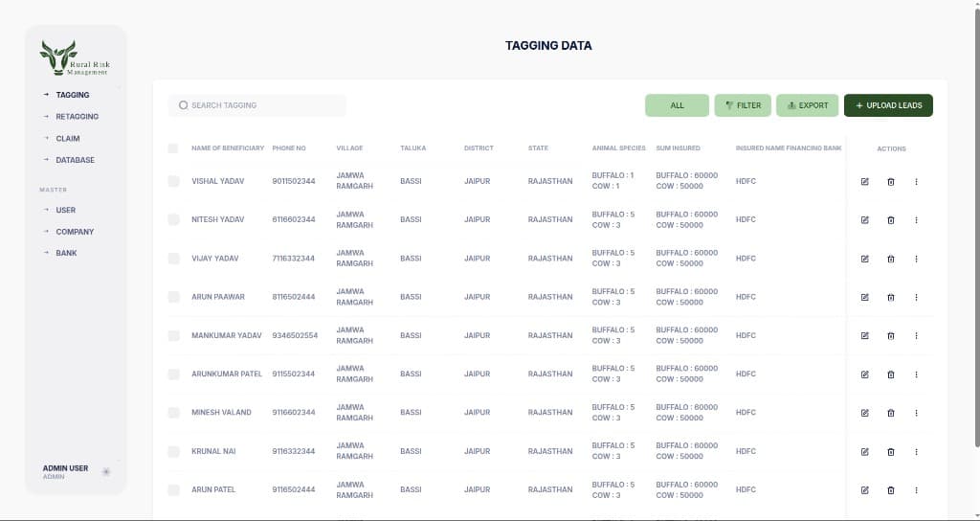Open the Tagging section in sidebar
The width and height of the screenshot is (980, 521).
click(x=73, y=95)
